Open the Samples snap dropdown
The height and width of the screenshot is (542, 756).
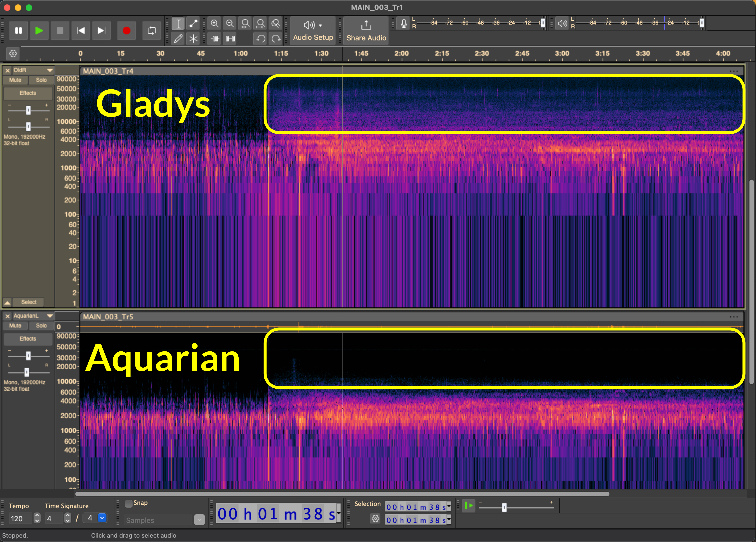pyautogui.click(x=199, y=520)
